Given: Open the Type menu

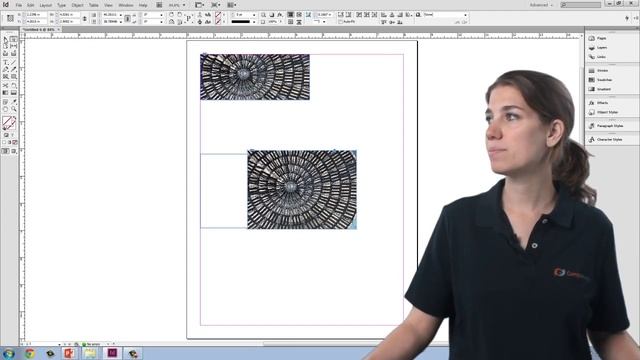Looking at the screenshot, I should 62,5.
